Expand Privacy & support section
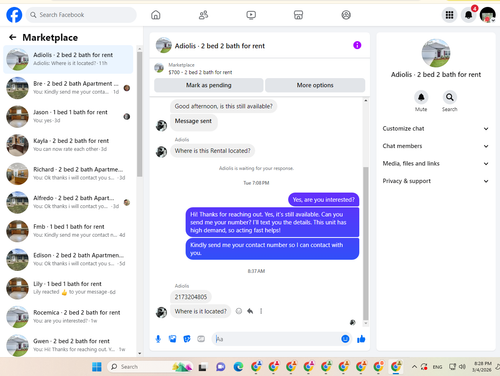Viewport: 500px width, 376px height. click(436, 181)
